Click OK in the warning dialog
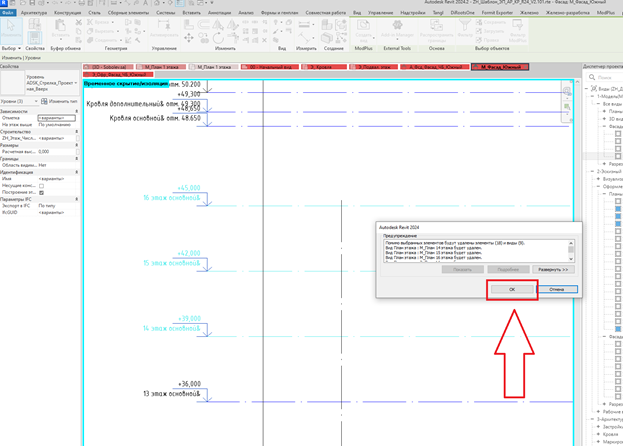The width and height of the screenshot is (623, 446). pos(512,290)
